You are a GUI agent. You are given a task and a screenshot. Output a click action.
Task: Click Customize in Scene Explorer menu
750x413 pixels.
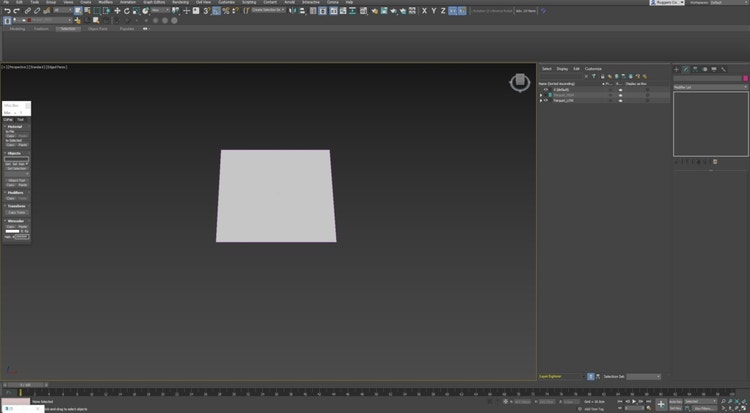pos(593,69)
